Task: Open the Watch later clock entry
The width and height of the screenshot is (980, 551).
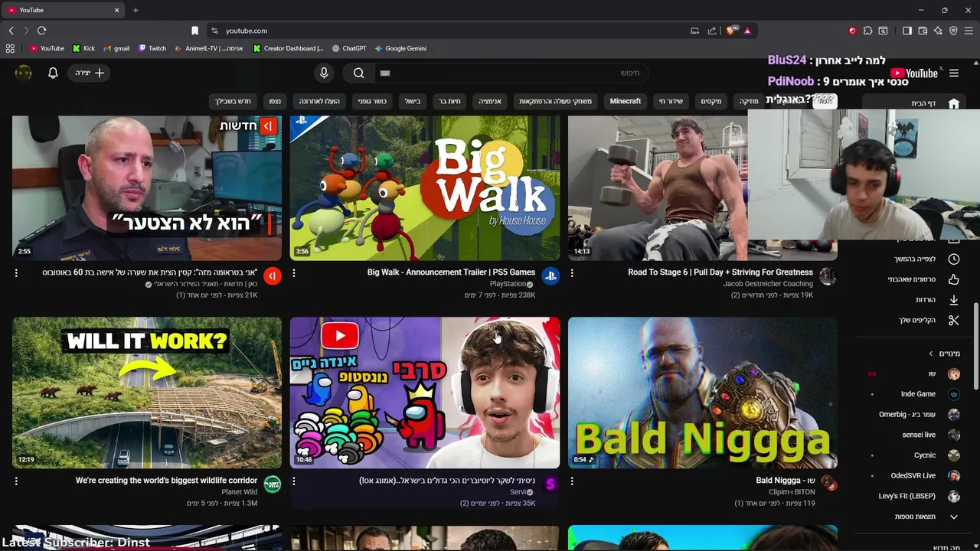Action: pos(954,259)
